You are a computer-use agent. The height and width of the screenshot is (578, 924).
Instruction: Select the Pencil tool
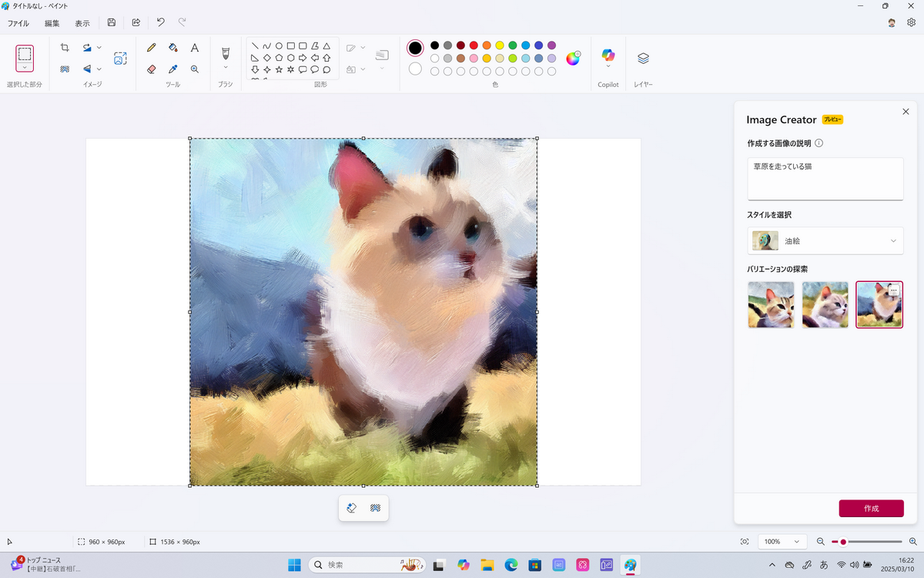pos(151,48)
